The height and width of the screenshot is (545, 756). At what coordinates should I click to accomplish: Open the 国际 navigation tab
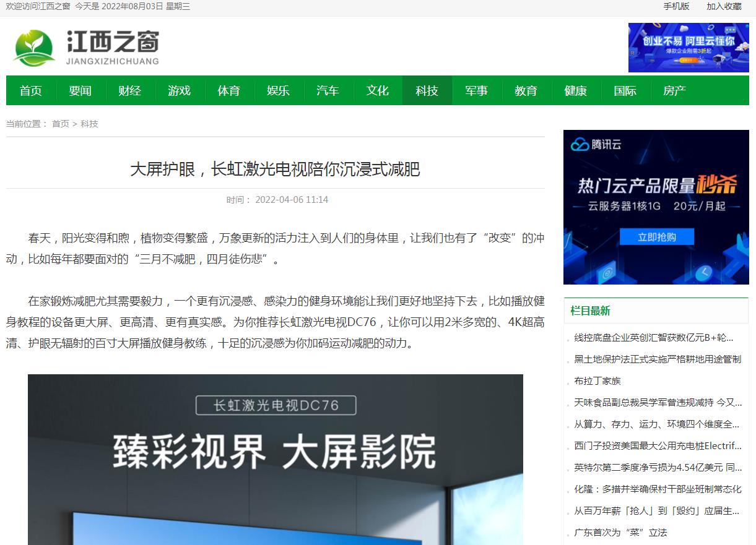coord(625,91)
